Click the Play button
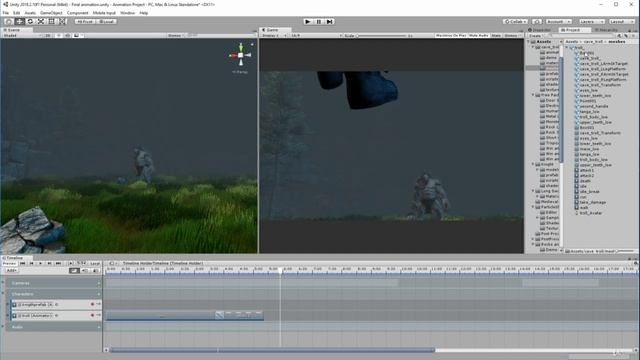Image resolution: width=640 pixels, height=360 pixels. coord(308,21)
